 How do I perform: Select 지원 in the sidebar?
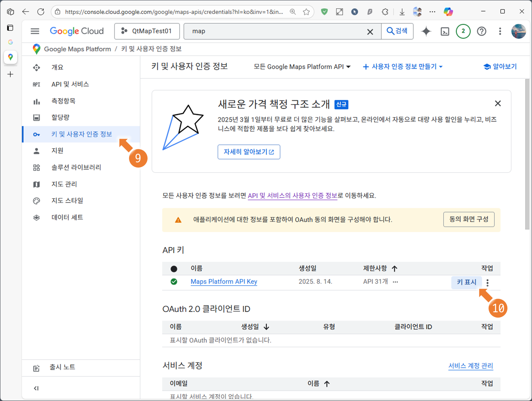[81, 151]
